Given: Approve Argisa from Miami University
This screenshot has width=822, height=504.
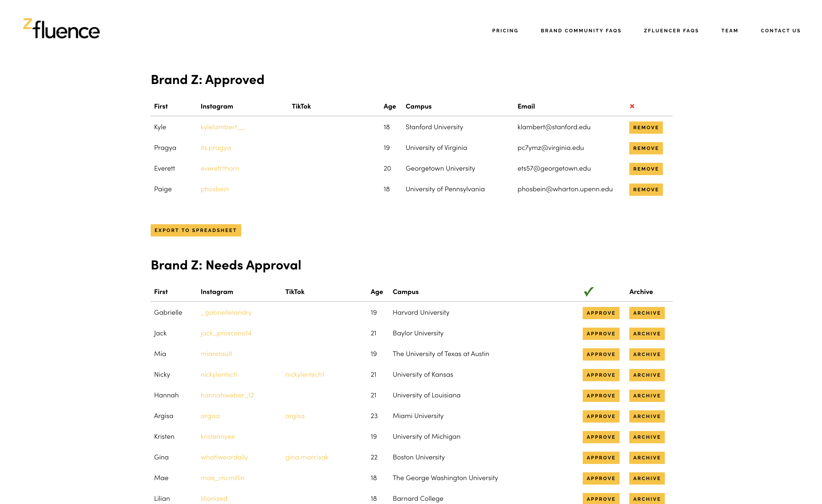Looking at the screenshot, I should (x=601, y=416).
